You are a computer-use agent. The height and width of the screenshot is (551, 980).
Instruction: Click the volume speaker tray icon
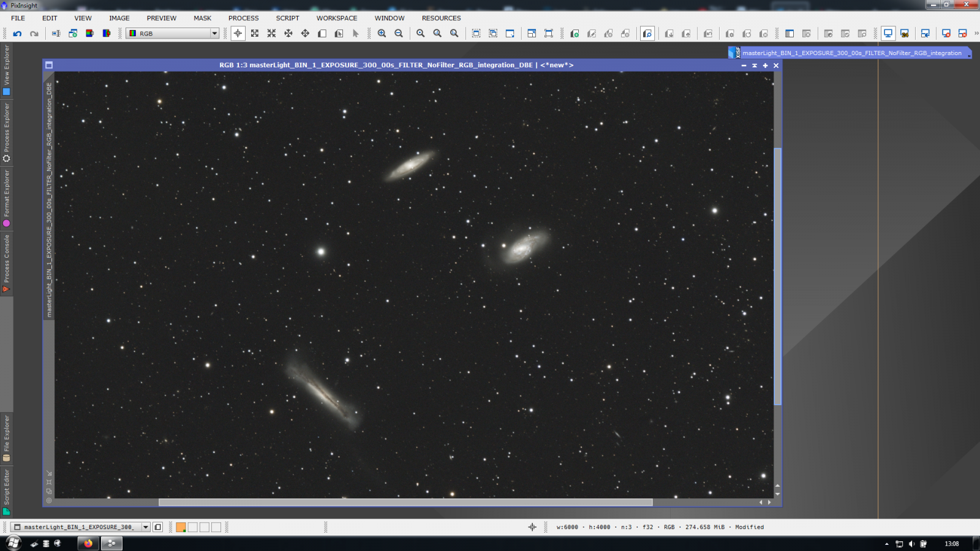(911, 544)
